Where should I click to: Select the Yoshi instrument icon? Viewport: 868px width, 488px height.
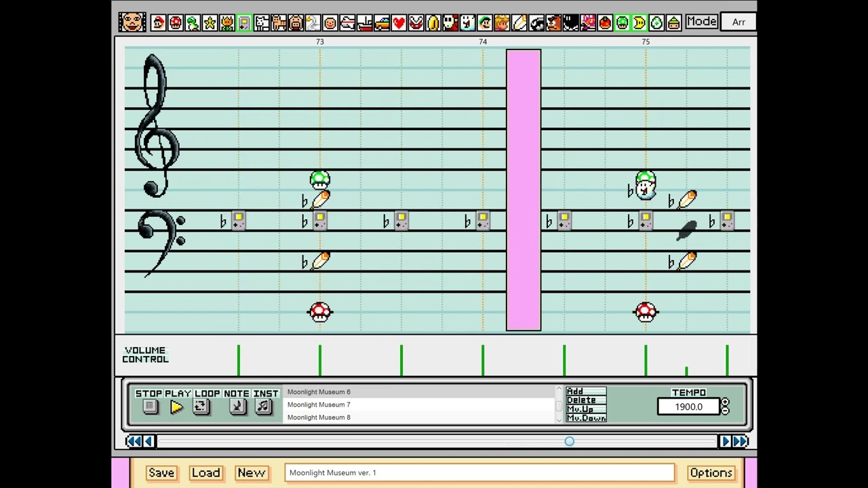tap(193, 23)
